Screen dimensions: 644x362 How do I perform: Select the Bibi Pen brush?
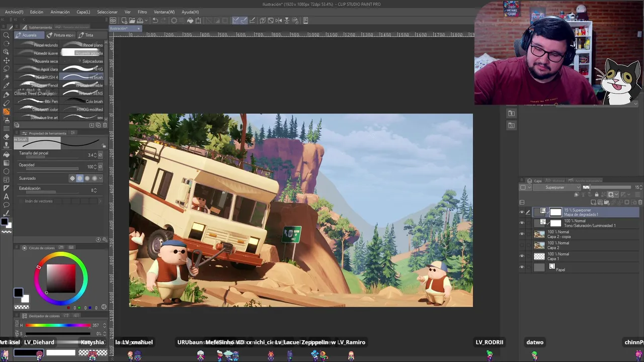tap(38, 102)
